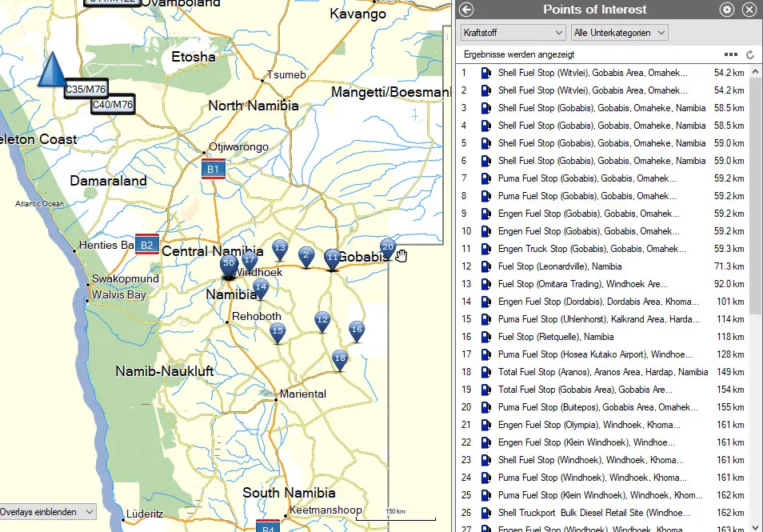Select Puma Fuel Stop (Windhoek) result 24
Image resolution: width=763 pixels, height=532 pixels.
coord(603,478)
